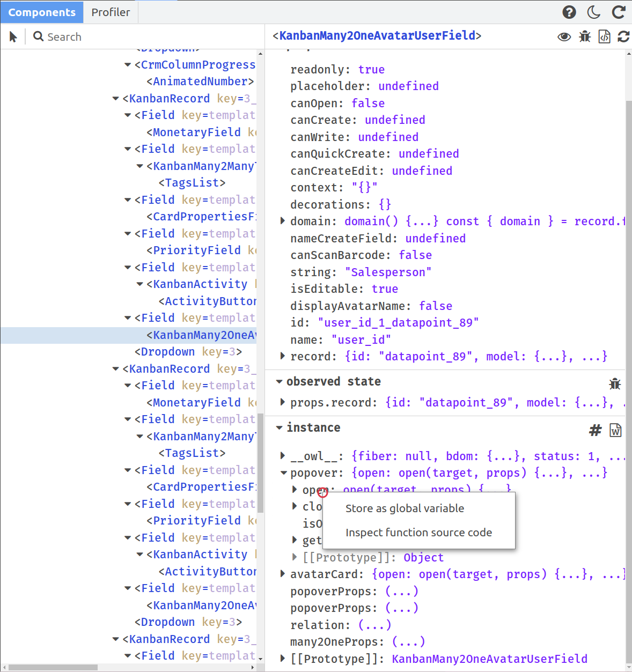The image size is (632, 672).
Task: Click the displayAvatarName false value
Action: [436, 306]
